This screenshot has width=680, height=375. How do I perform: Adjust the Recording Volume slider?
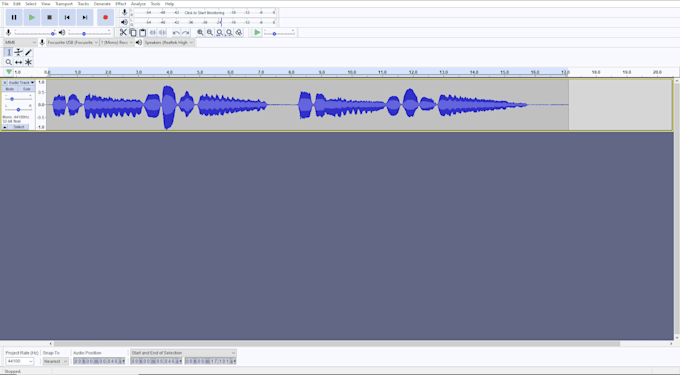35,33
